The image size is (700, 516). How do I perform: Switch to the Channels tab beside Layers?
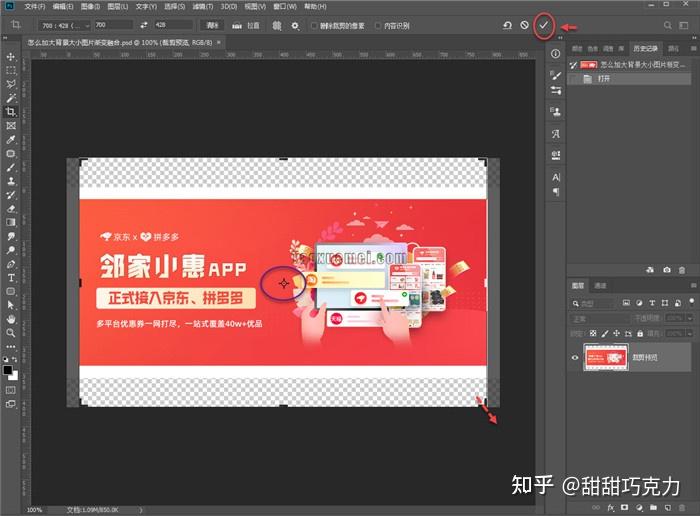(x=600, y=286)
